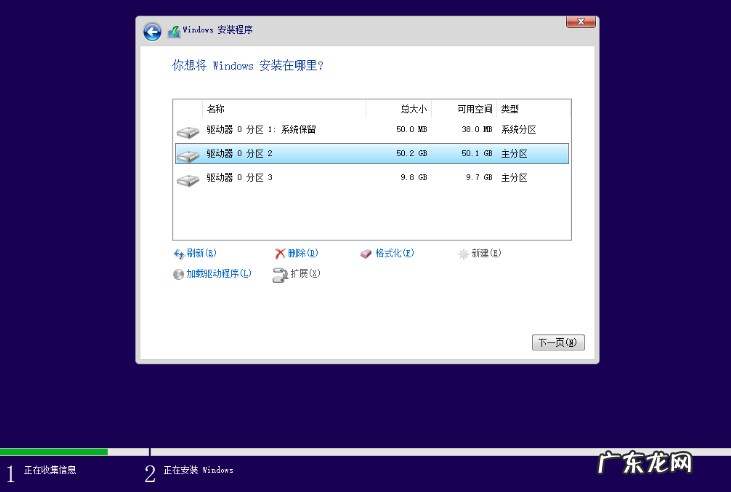Click the 9.7 GB free space cell
The width and height of the screenshot is (731, 492).
pyautogui.click(x=479, y=178)
